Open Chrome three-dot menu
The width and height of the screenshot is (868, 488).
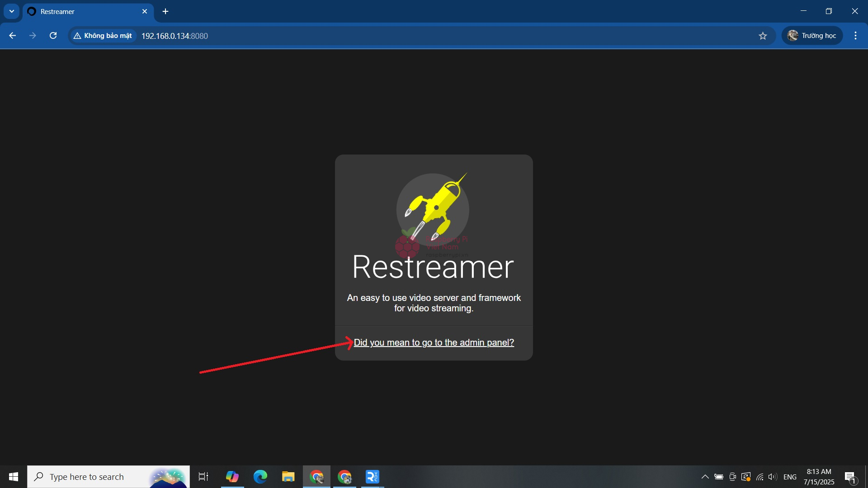click(x=855, y=36)
